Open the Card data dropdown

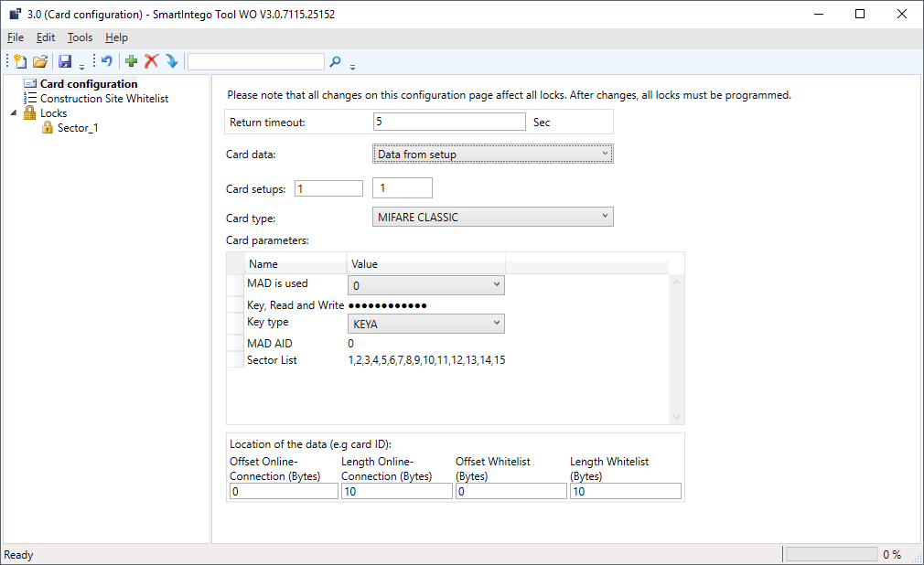click(x=492, y=155)
